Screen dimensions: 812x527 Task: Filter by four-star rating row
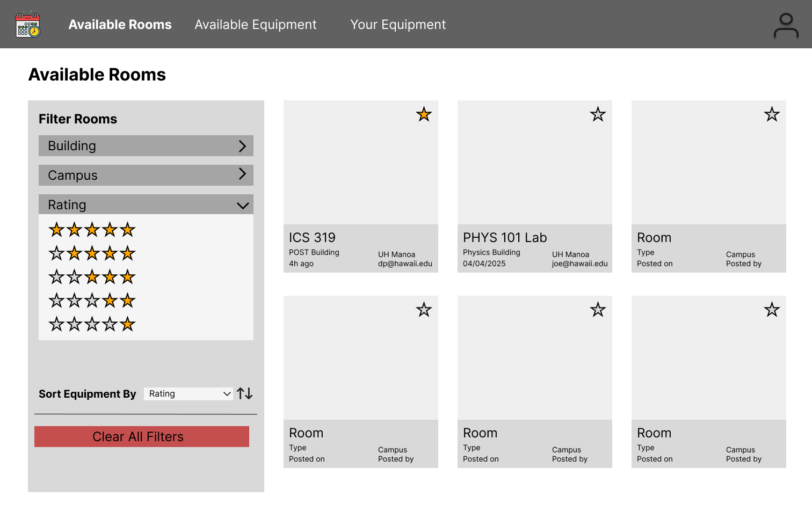[x=92, y=253]
